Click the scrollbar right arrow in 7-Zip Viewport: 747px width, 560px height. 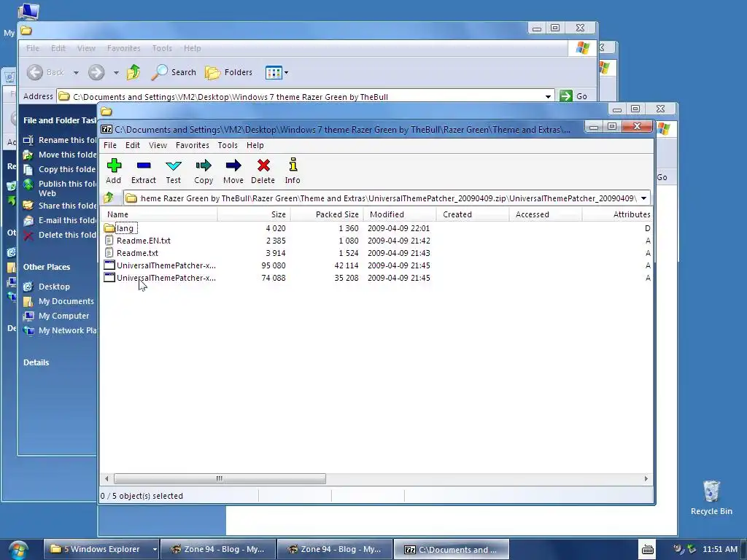click(x=646, y=478)
